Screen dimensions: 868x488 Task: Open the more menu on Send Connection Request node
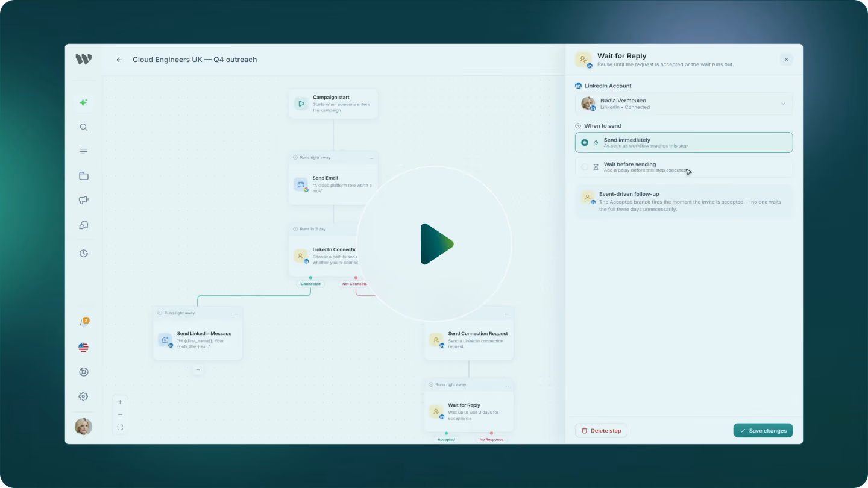click(507, 313)
